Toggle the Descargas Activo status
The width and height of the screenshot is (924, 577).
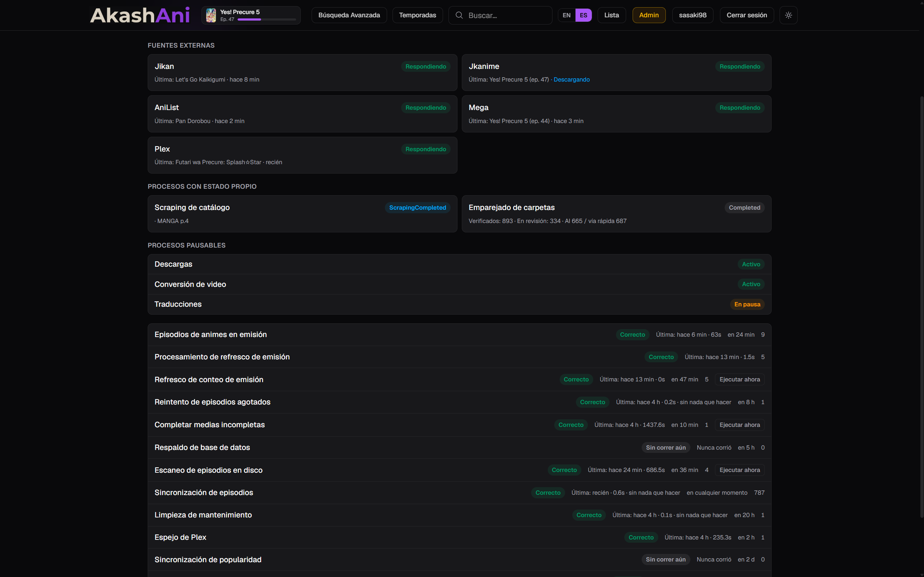[x=751, y=264]
